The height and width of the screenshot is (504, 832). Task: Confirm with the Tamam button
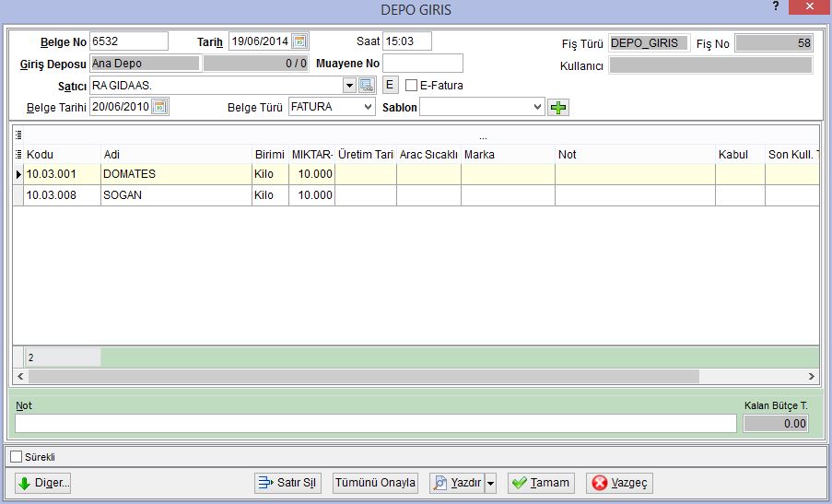541,483
